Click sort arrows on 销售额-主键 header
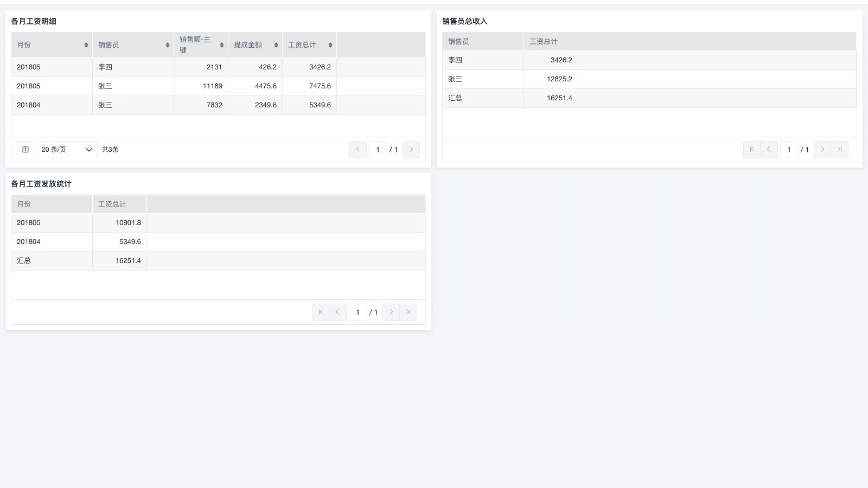 point(221,44)
